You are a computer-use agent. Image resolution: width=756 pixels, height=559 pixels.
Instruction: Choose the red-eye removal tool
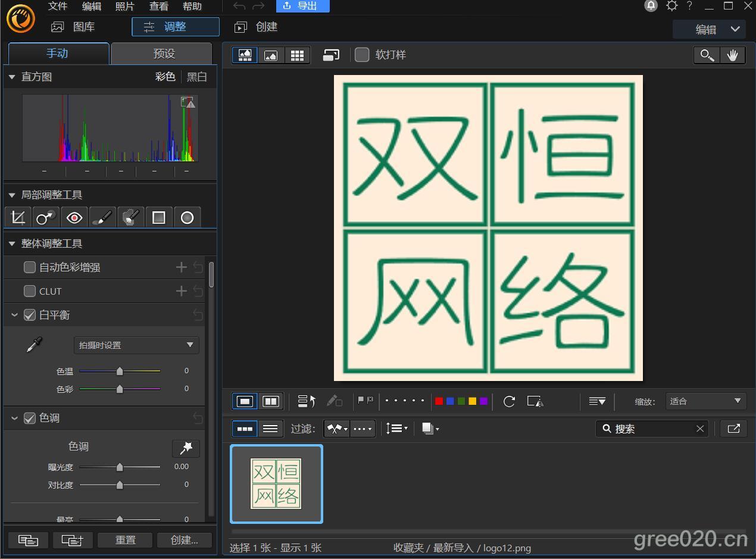[x=74, y=218]
